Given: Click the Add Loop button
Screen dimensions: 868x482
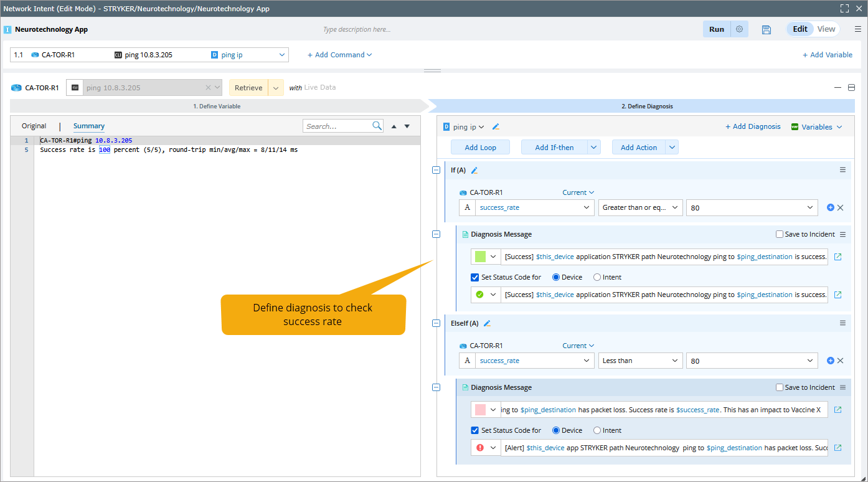Looking at the screenshot, I should pyautogui.click(x=480, y=148).
